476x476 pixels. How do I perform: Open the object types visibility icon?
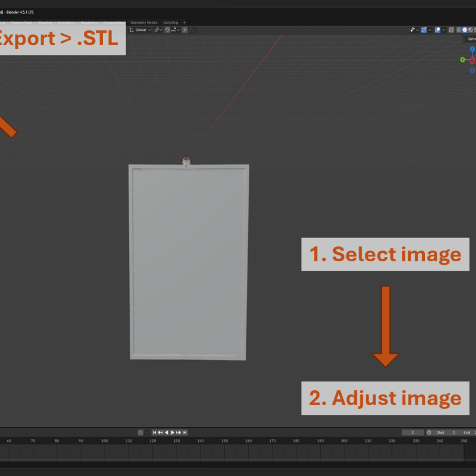click(412, 30)
